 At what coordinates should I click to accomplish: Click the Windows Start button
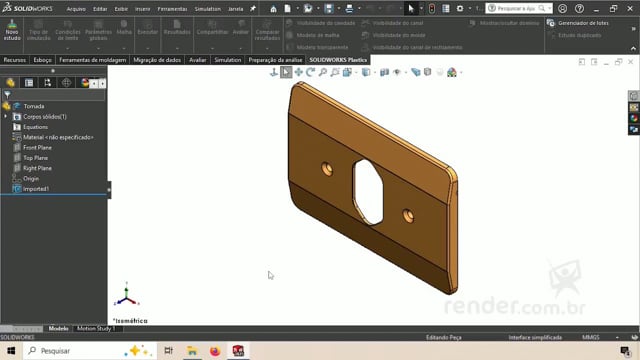tap(11, 351)
